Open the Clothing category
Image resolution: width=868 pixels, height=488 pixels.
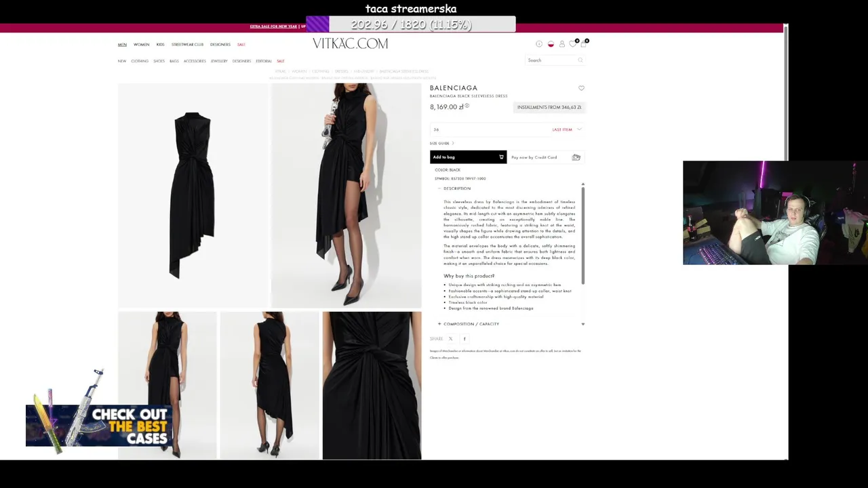140,61
